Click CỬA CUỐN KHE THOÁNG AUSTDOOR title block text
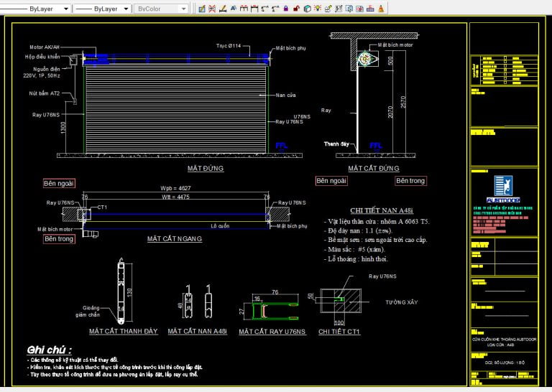Image resolution: width=552 pixels, height=392 pixels. (x=504, y=340)
